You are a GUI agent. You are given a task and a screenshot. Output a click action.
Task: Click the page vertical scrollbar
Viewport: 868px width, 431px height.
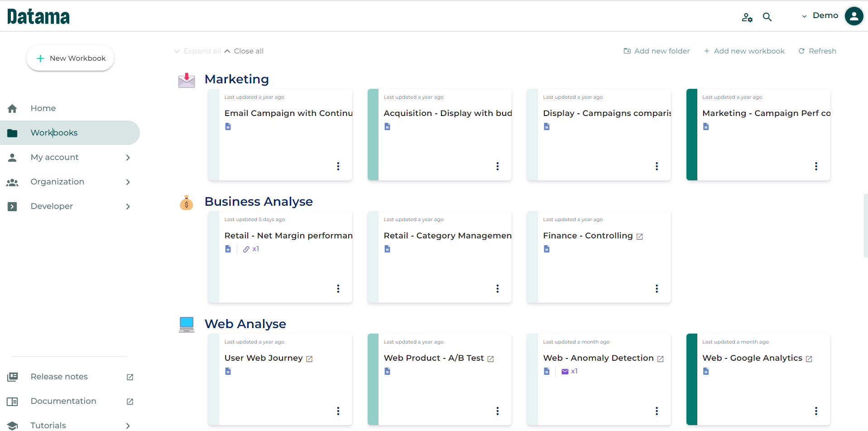pos(866,226)
